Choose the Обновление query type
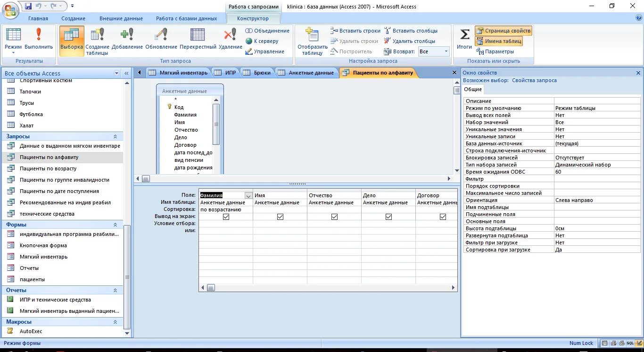644x352 pixels. pyautogui.click(x=161, y=40)
